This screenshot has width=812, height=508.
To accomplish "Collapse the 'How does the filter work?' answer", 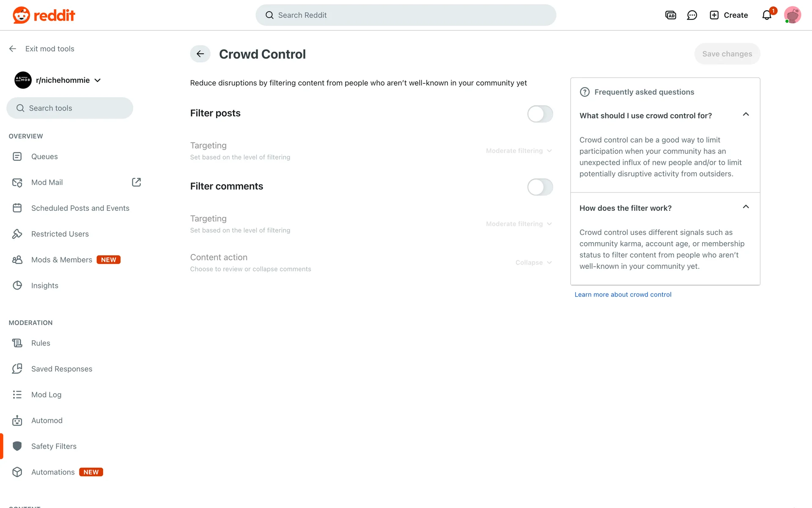I will (x=746, y=207).
